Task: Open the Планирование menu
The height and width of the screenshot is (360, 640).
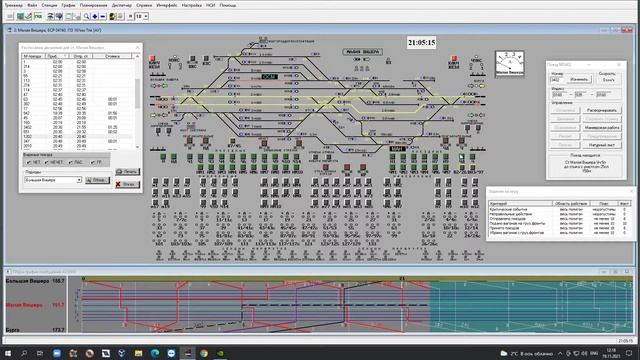Action: click(93, 5)
